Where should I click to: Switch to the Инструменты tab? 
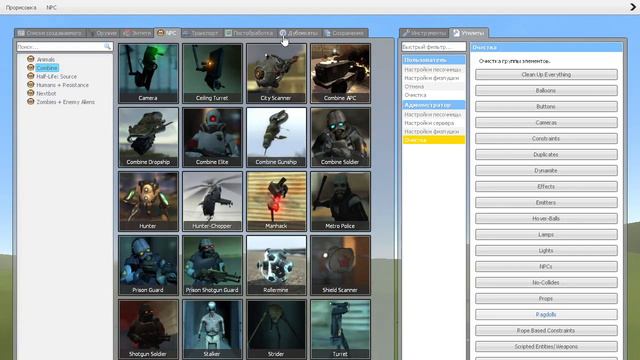424,33
